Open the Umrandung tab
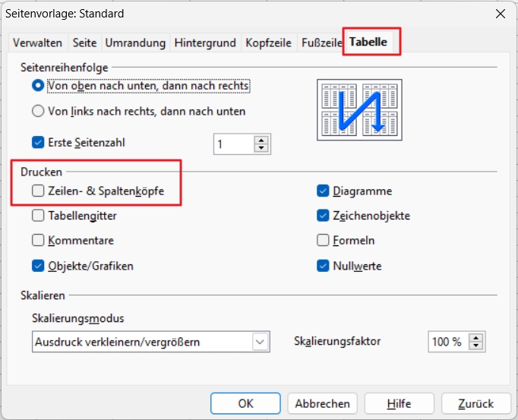Screen dimensions: 518x420 135,43
